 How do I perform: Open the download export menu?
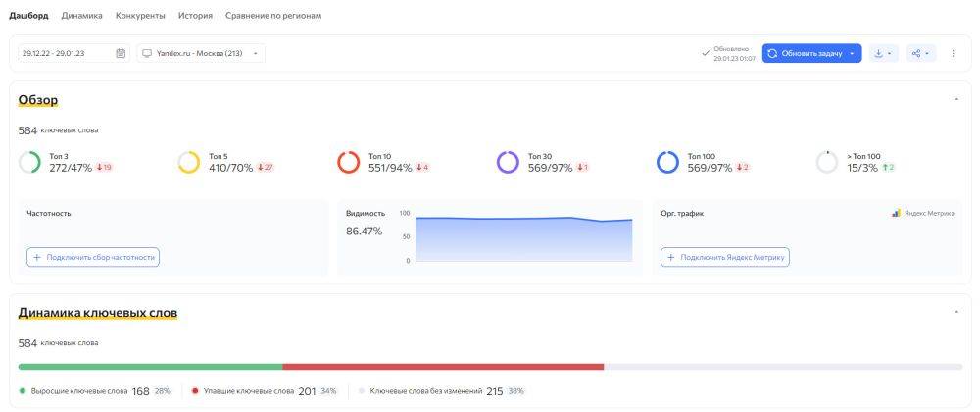(883, 53)
